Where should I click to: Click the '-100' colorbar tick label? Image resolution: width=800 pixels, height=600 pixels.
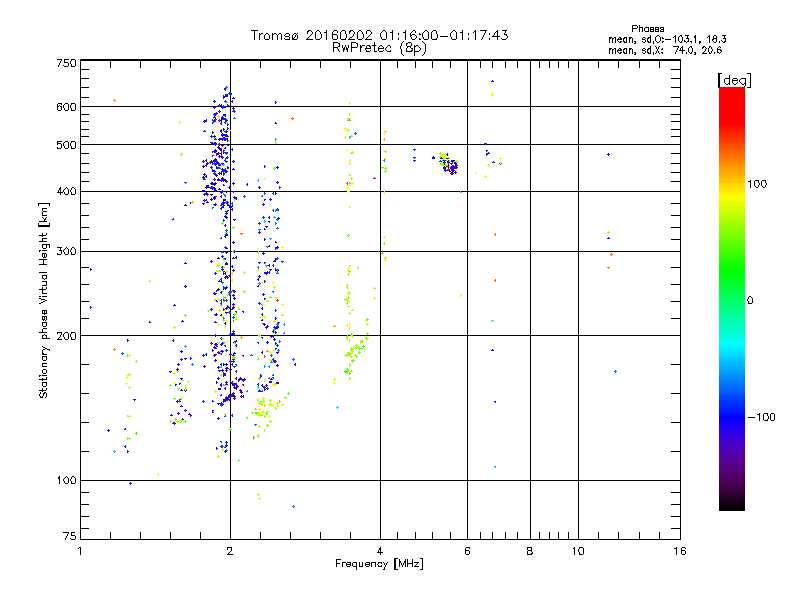pyautogui.click(x=761, y=417)
